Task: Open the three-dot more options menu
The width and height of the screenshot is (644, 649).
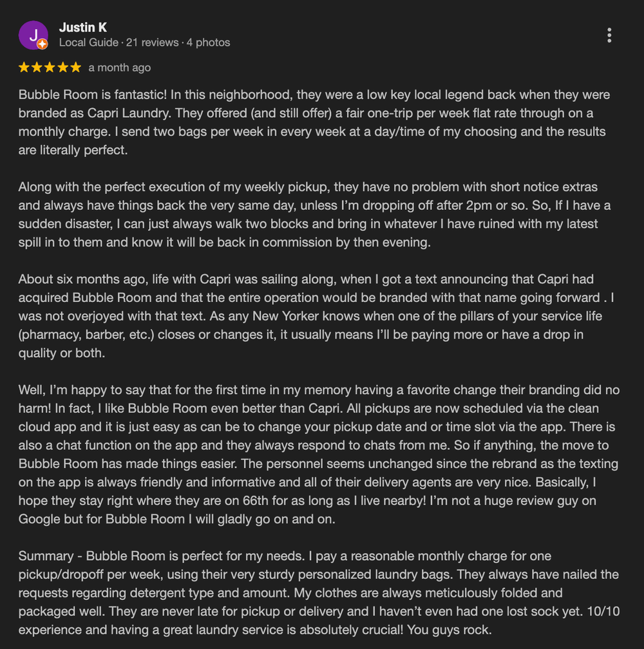Action: tap(609, 35)
